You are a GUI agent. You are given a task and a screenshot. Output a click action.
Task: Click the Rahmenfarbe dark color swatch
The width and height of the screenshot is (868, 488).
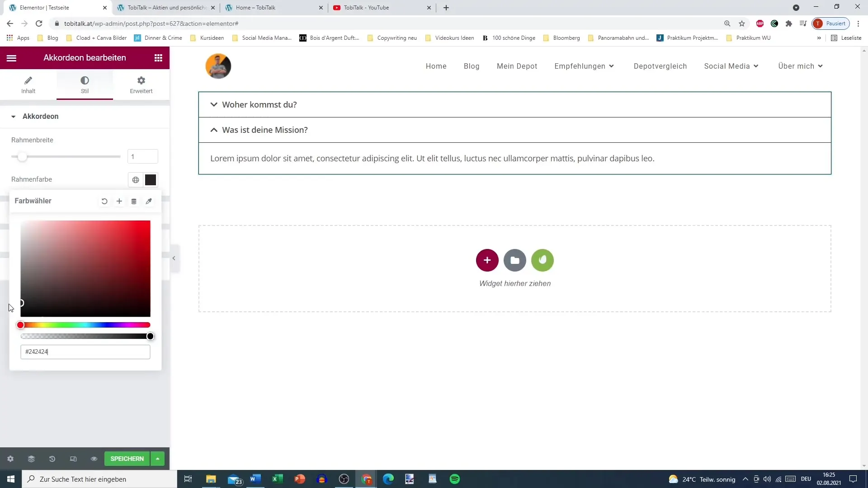click(151, 180)
